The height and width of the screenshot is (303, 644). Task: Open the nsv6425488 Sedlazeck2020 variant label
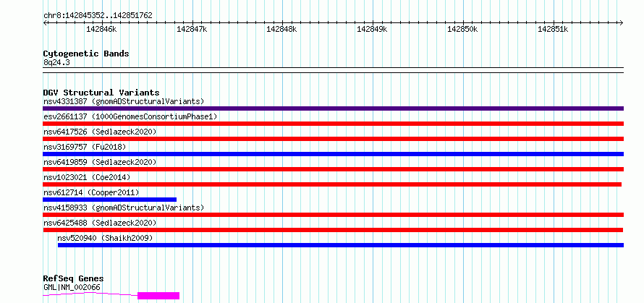[x=100, y=223]
